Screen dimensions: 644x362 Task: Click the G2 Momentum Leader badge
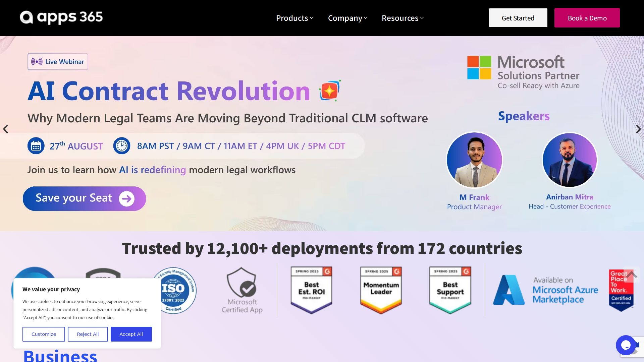coord(381,290)
